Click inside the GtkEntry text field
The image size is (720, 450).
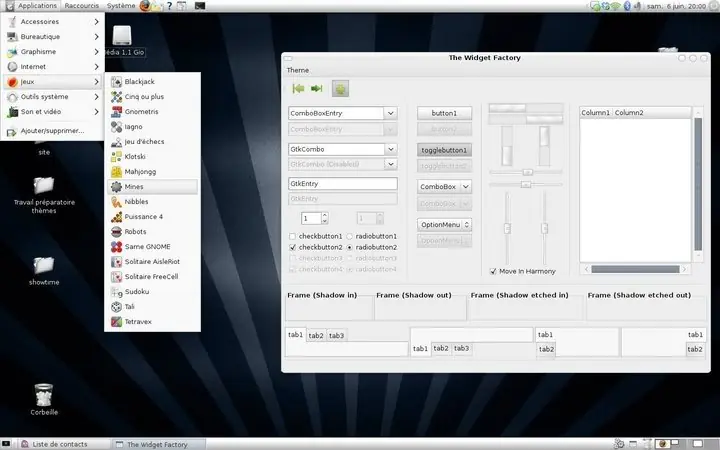click(x=343, y=184)
